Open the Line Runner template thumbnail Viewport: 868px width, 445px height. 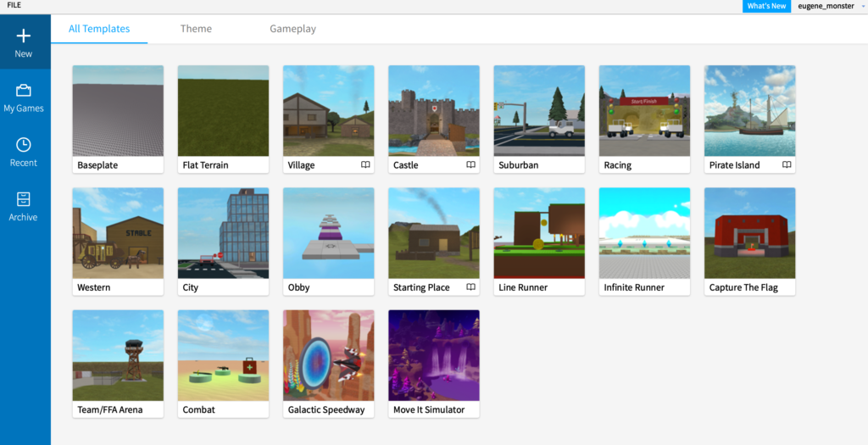pyautogui.click(x=539, y=233)
